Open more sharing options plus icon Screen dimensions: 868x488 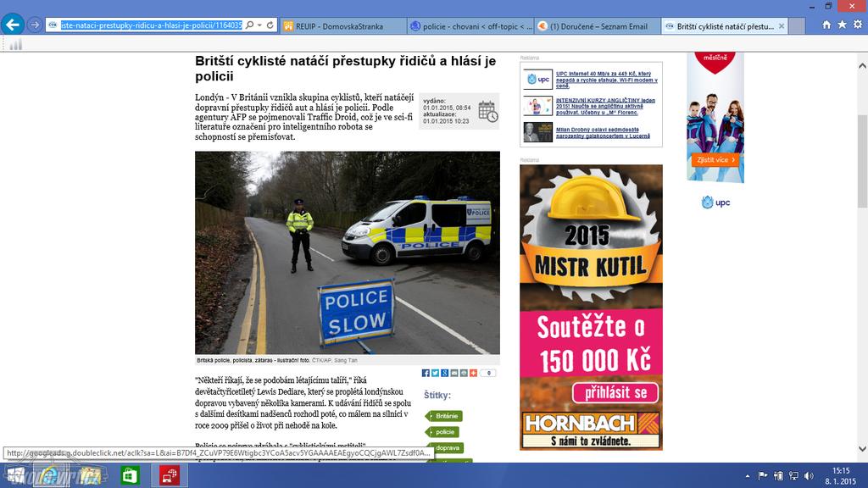[473, 373]
